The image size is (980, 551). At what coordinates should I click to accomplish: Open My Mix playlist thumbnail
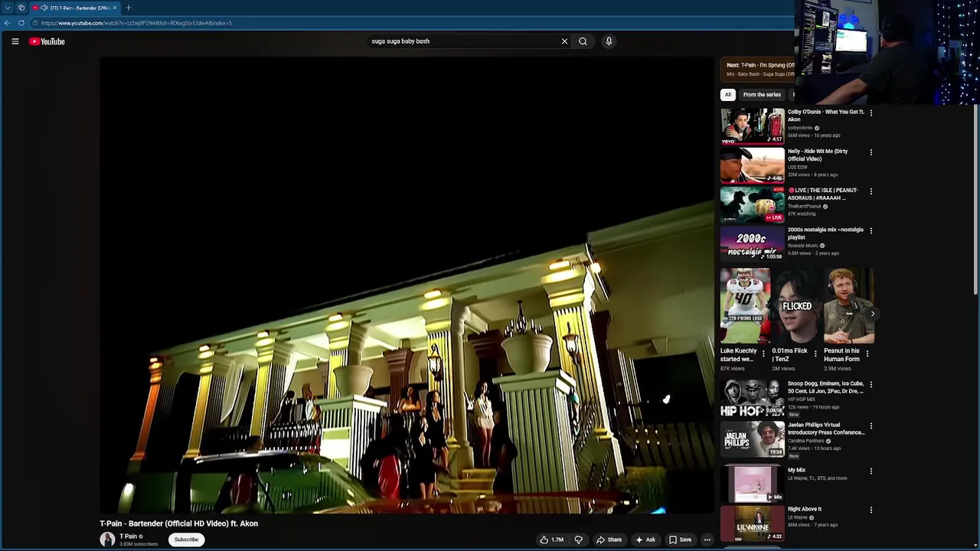tap(753, 484)
